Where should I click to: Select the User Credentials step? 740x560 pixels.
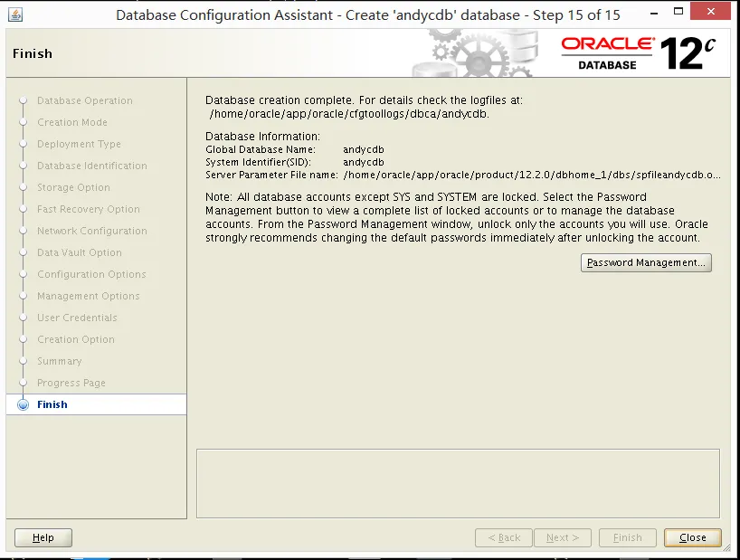point(77,318)
